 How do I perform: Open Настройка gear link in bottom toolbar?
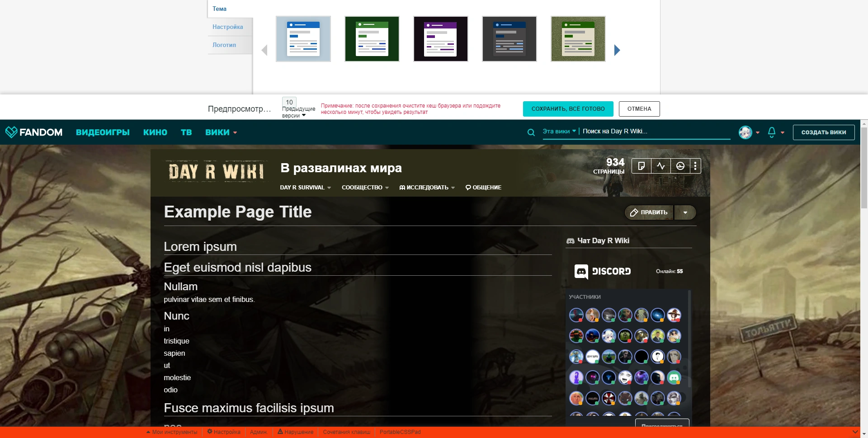(x=224, y=432)
